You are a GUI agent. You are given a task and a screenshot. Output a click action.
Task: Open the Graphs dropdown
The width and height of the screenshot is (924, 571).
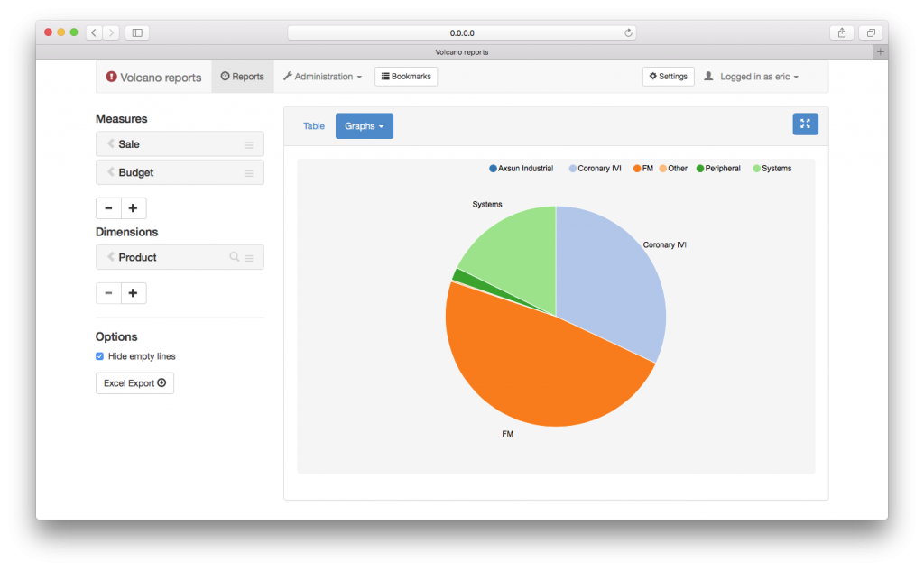pyautogui.click(x=365, y=126)
